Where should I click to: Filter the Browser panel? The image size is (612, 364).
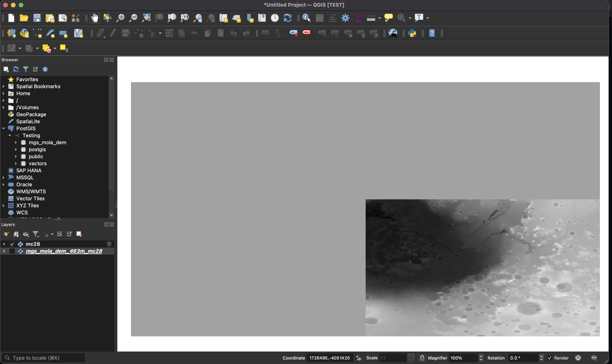(26, 69)
